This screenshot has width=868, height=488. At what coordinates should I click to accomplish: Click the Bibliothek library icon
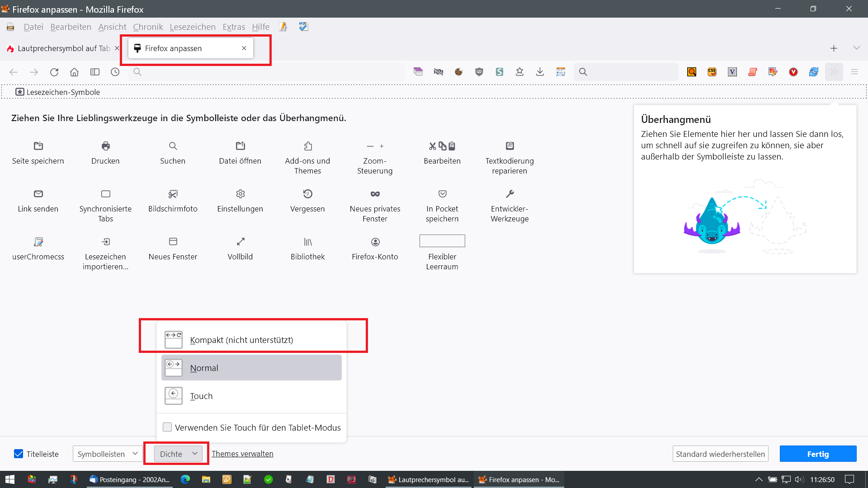[307, 242]
